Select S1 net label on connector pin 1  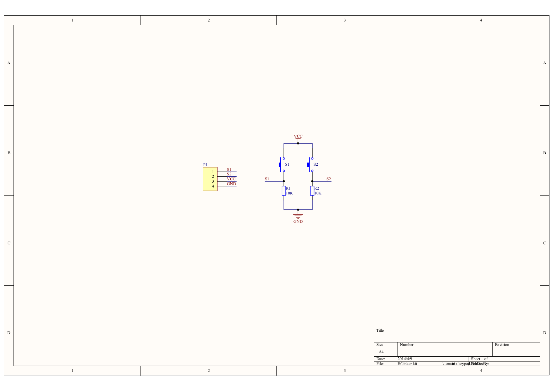(x=229, y=169)
